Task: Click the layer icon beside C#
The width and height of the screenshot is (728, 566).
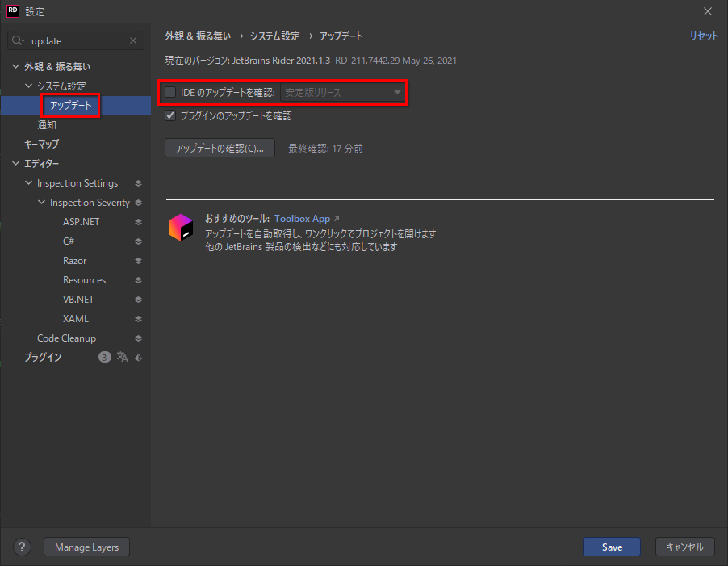Action: (x=138, y=241)
